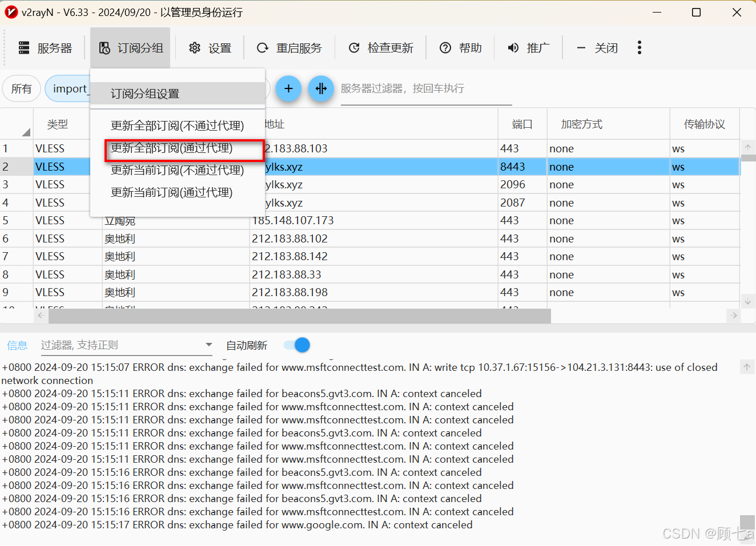Click the server list scroll up arrow

click(748, 147)
